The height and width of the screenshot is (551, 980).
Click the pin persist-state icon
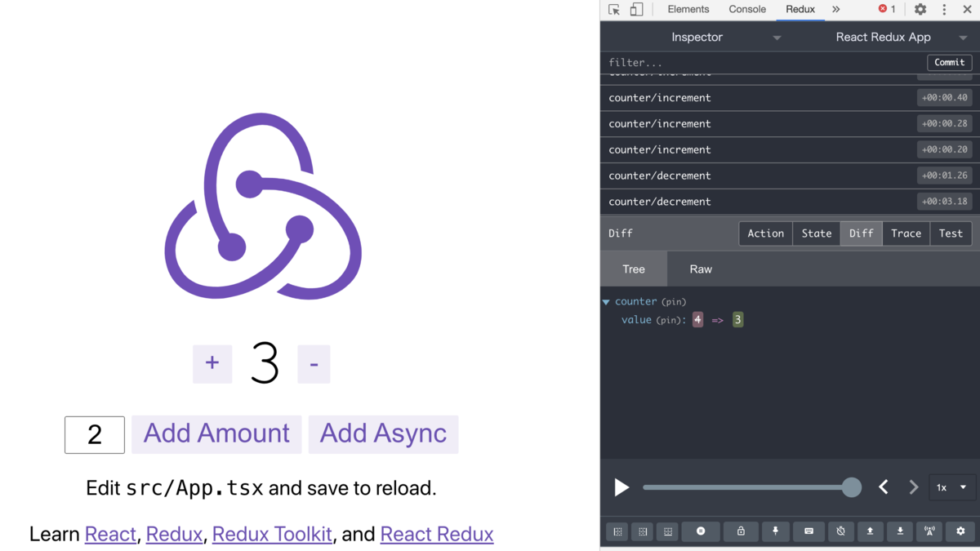(775, 531)
